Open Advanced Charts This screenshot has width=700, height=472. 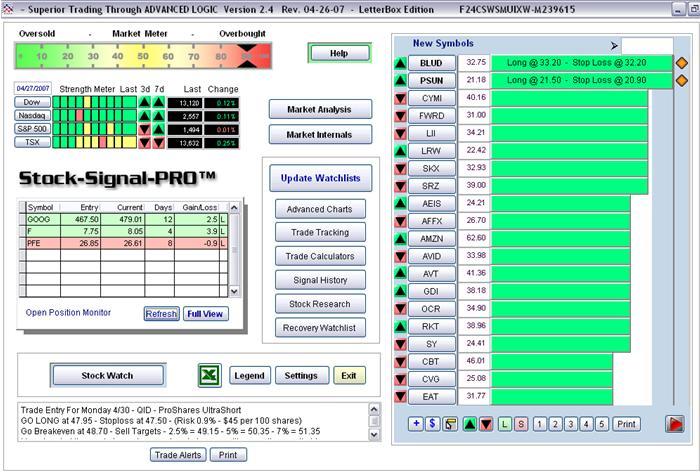click(319, 209)
